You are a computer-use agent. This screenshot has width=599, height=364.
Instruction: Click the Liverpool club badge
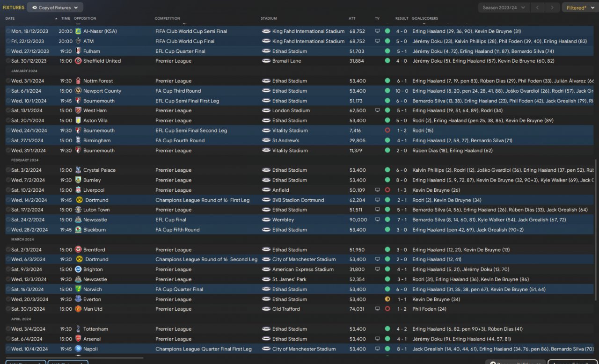(78, 190)
